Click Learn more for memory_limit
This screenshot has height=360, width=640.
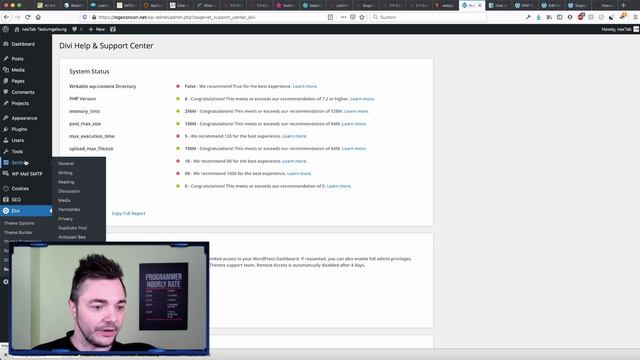(356, 111)
